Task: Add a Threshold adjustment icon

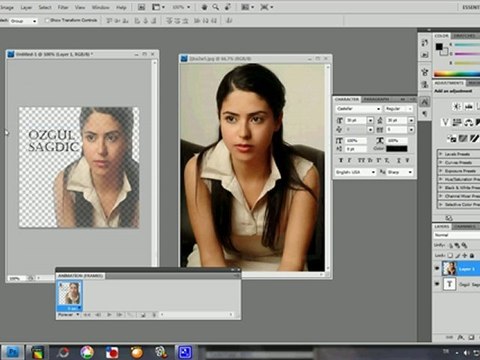Action: coord(474,138)
